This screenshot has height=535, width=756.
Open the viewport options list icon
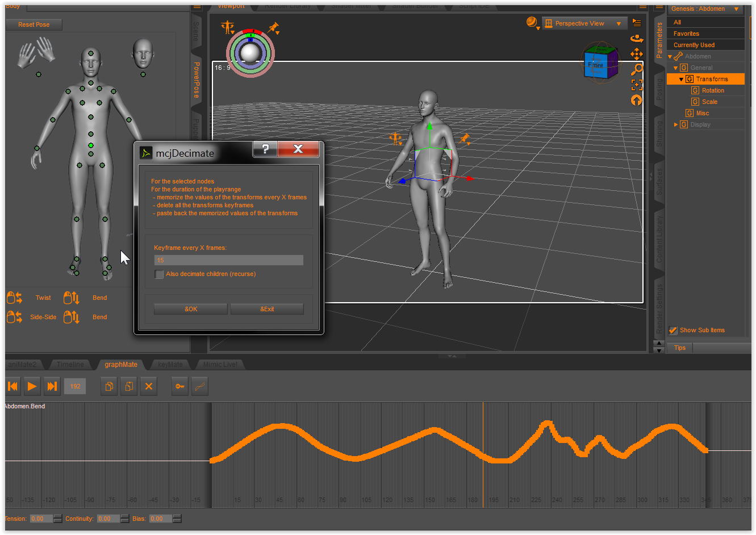tap(637, 23)
